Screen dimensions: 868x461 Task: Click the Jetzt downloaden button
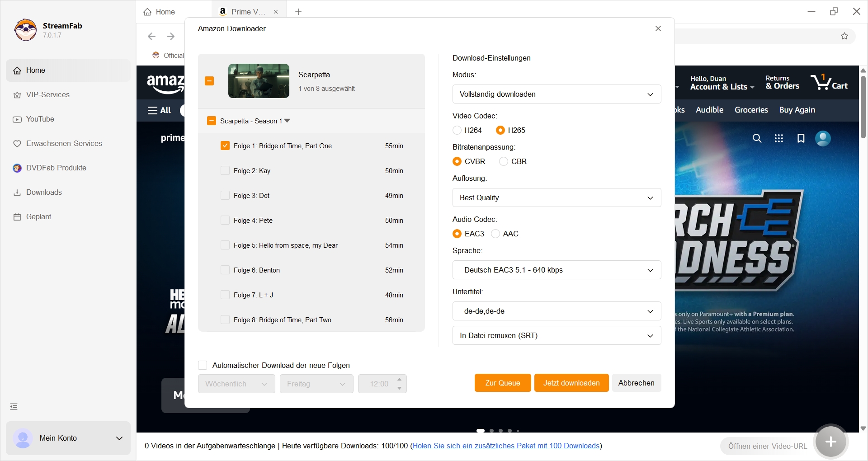(x=571, y=383)
